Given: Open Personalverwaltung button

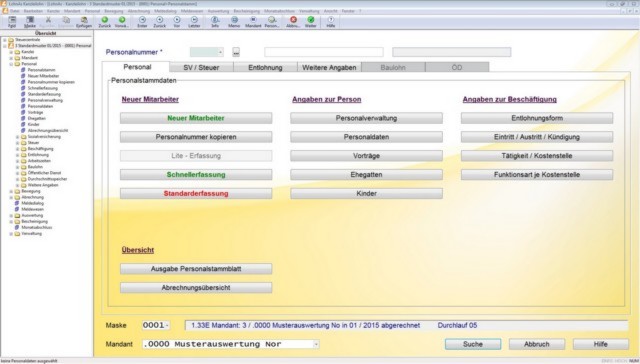Looking at the screenshot, I should coord(367,118).
